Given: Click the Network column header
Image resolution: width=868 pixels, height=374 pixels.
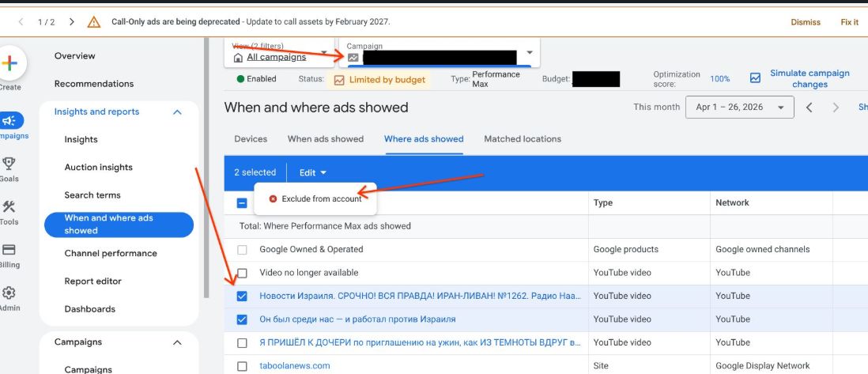Looking at the screenshot, I should click(x=732, y=202).
